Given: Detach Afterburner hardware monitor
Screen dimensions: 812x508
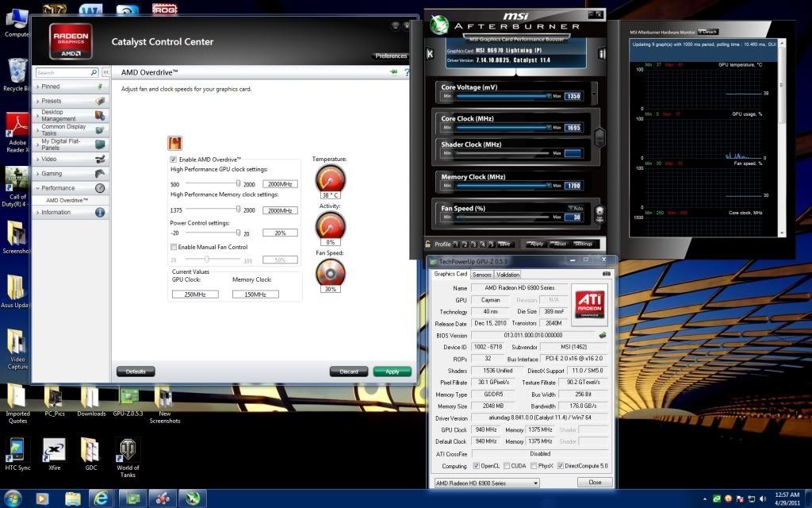Looking at the screenshot, I should pos(708,32).
